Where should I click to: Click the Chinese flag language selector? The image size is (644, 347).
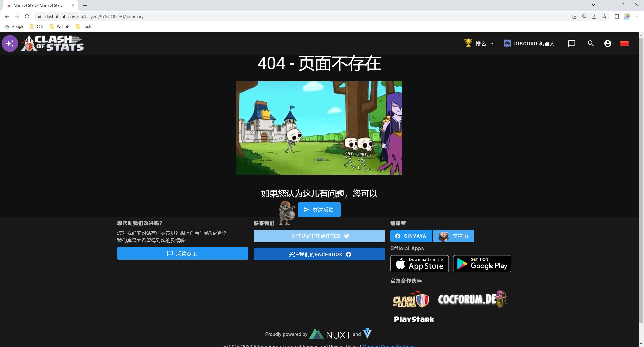click(624, 43)
